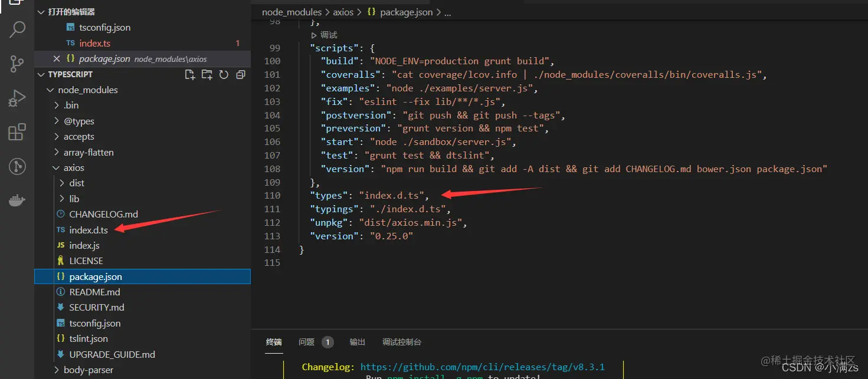
Task: Switch to the 输出 output tab
Action: coord(358,342)
